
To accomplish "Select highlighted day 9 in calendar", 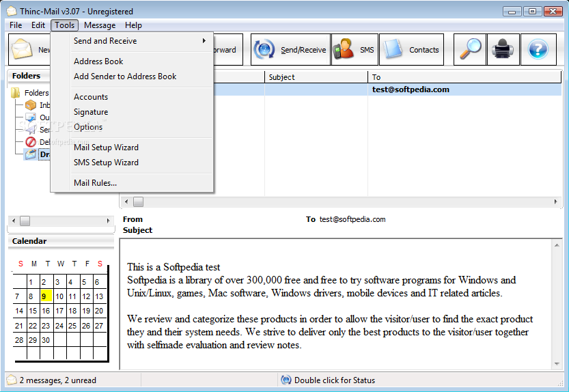I will 46,296.
